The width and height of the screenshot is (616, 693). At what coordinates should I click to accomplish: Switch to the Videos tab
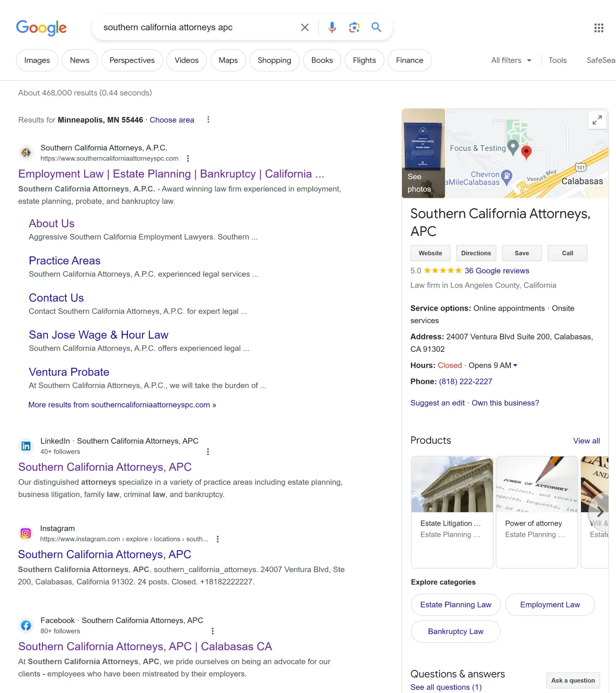pyautogui.click(x=187, y=60)
